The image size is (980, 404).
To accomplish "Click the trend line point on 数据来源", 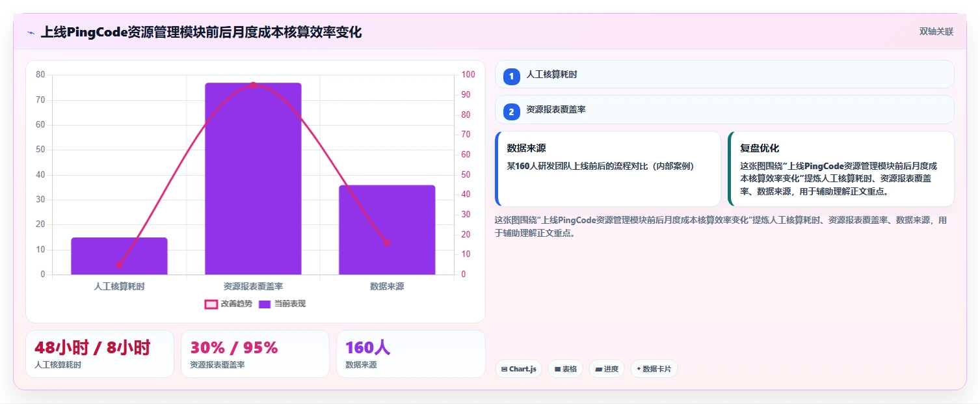I will (x=387, y=243).
